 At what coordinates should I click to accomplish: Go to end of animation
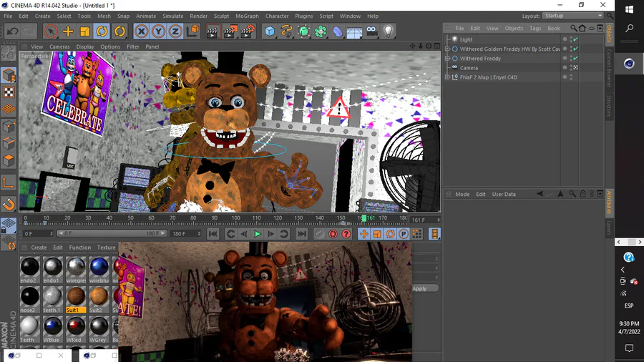click(301, 234)
